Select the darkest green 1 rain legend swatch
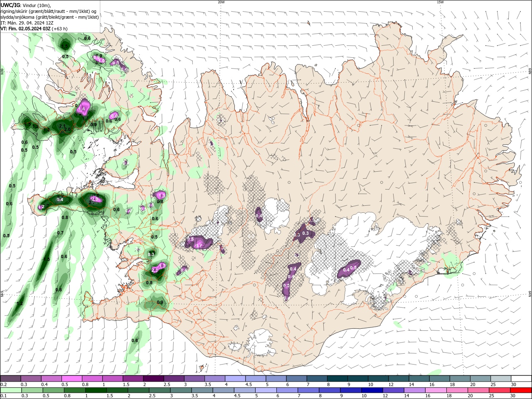The image size is (532, 399). 96,390
